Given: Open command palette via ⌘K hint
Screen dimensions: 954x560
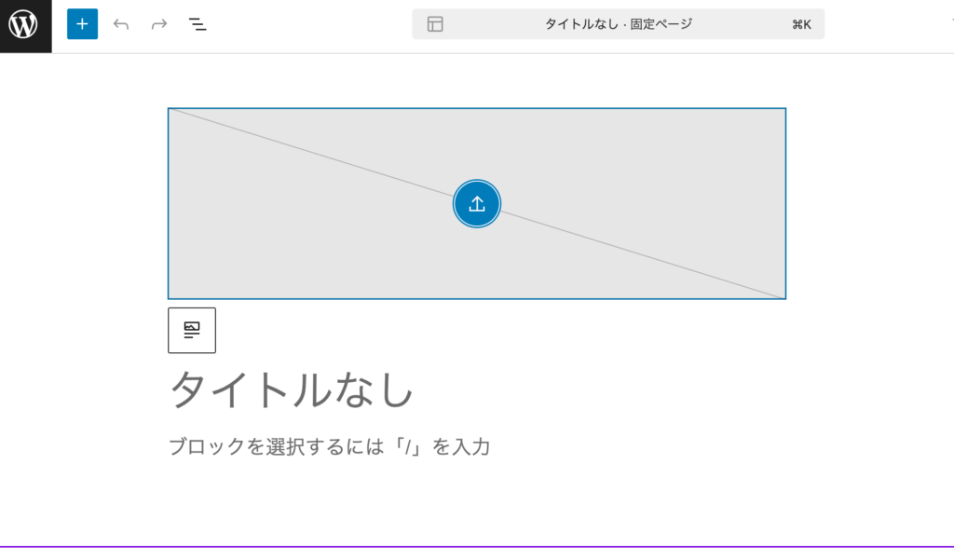Looking at the screenshot, I should pyautogui.click(x=801, y=24).
